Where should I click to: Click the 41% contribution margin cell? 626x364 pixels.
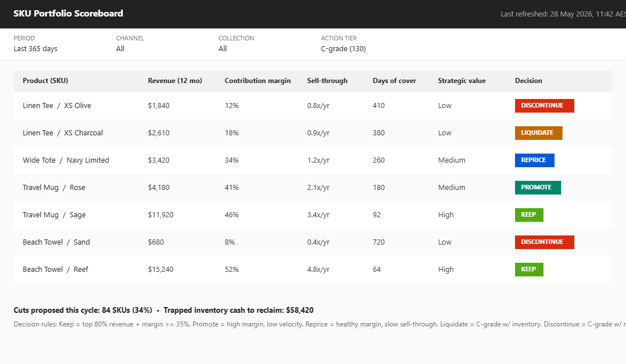pyautogui.click(x=232, y=188)
